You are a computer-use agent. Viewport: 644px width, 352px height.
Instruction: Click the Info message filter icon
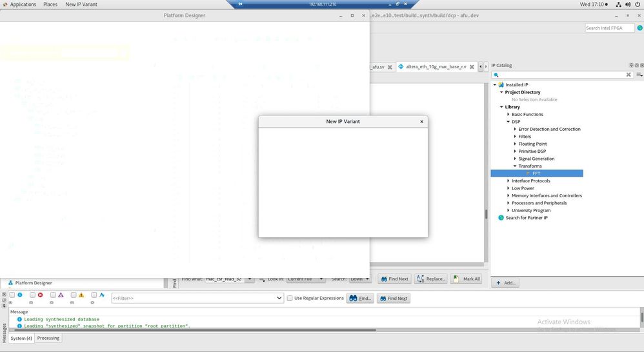(20, 295)
